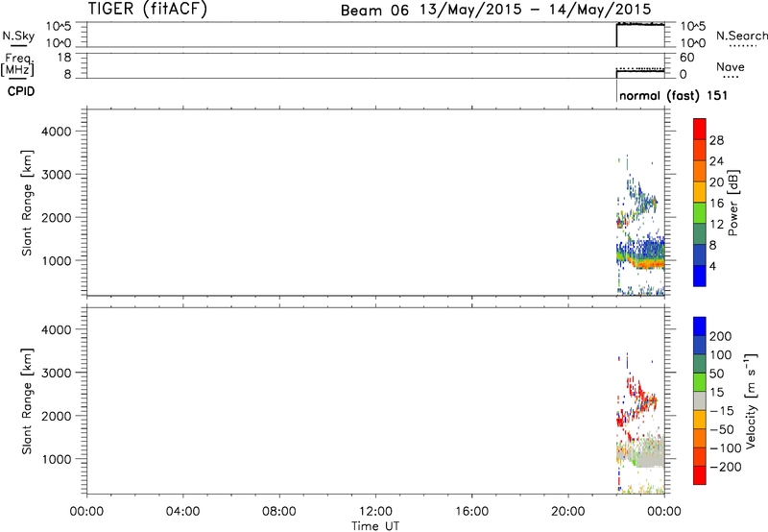768x532 pixels.
Task: Pick the yellow-orange segment of Power color bar
Action: pos(700,192)
